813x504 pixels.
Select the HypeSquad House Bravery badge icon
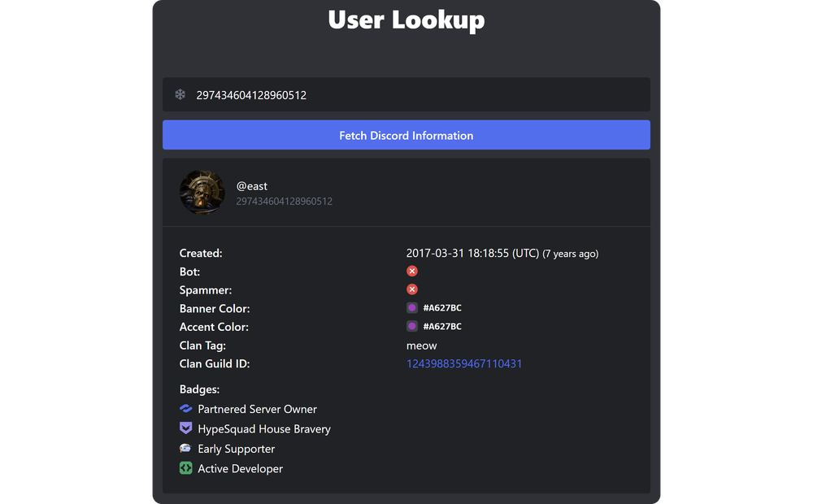coord(185,428)
